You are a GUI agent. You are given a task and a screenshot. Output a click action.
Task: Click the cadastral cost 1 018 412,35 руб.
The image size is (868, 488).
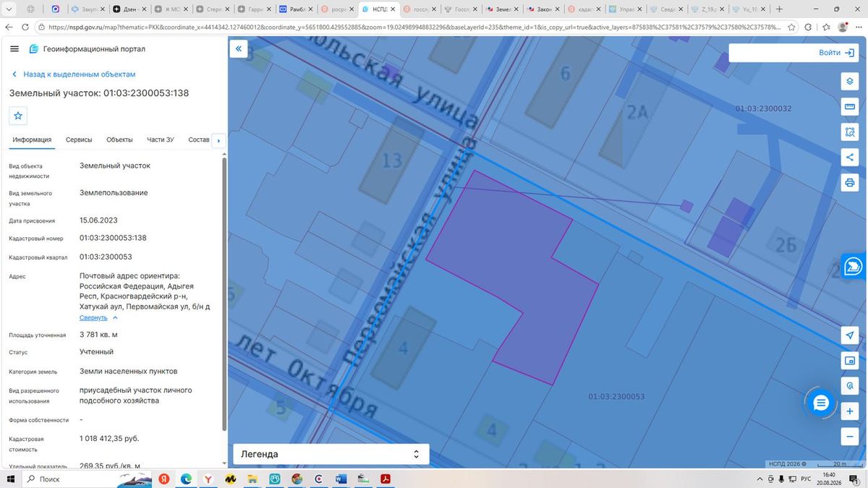point(109,438)
